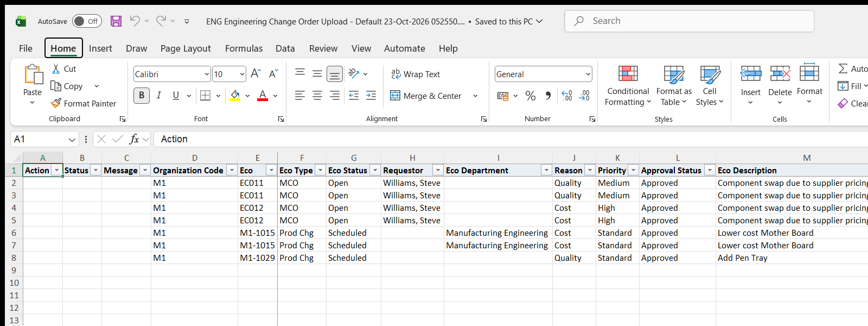The width and height of the screenshot is (868, 326).
Task: Open Customize Quick Access Toolbar dropdown
Action: [187, 21]
